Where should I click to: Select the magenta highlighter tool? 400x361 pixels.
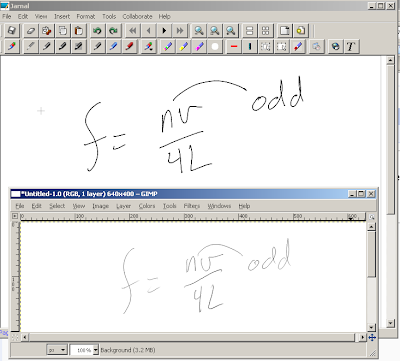click(x=199, y=46)
